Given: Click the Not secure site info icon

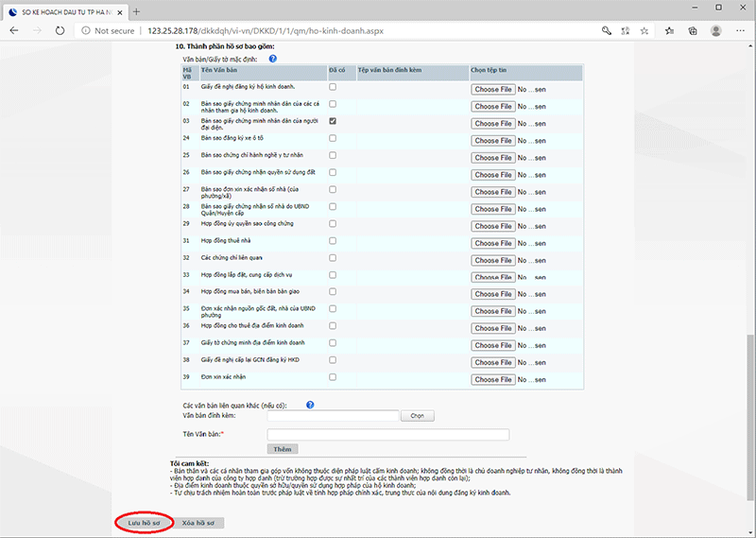Looking at the screenshot, I should (x=86, y=31).
